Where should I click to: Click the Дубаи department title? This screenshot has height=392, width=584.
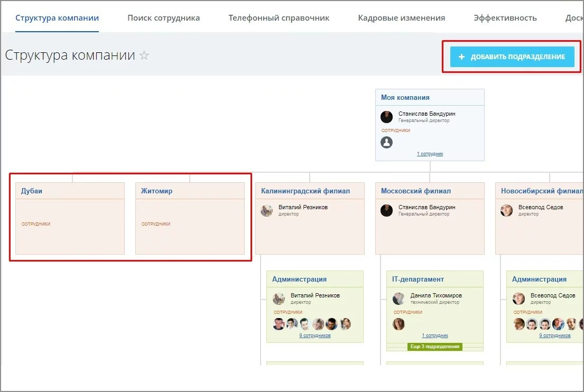[x=32, y=191]
